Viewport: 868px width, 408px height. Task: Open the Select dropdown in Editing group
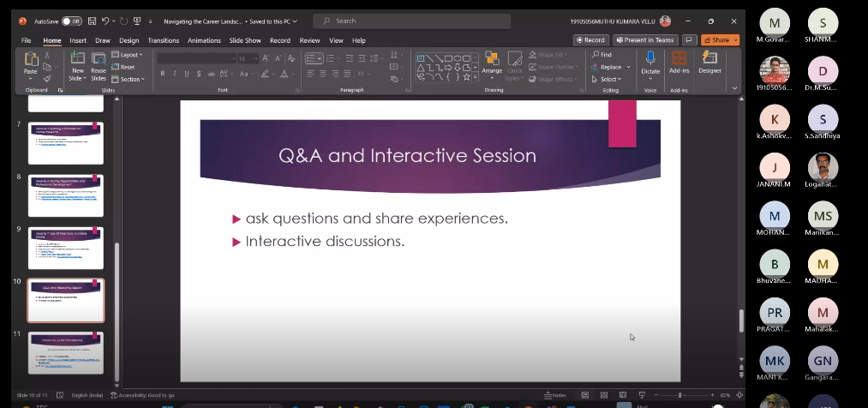click(609, 79)
